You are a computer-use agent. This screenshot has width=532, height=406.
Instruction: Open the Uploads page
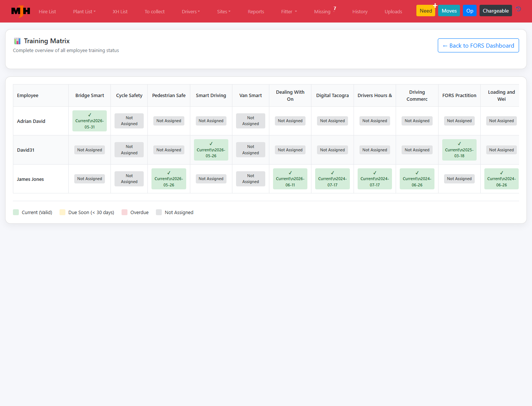[x=393, y=11]
